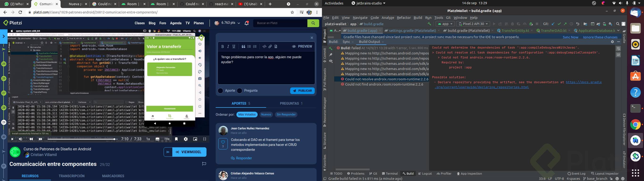Go to next class VIEWMODEL
The width and height of the screenshot is (644, 181).
[189, 152]
